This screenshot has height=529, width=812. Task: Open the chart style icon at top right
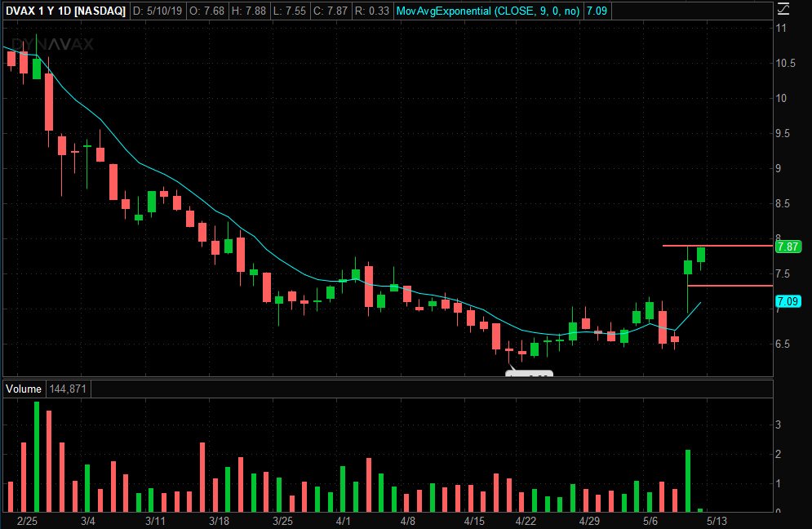pos(783,9)
